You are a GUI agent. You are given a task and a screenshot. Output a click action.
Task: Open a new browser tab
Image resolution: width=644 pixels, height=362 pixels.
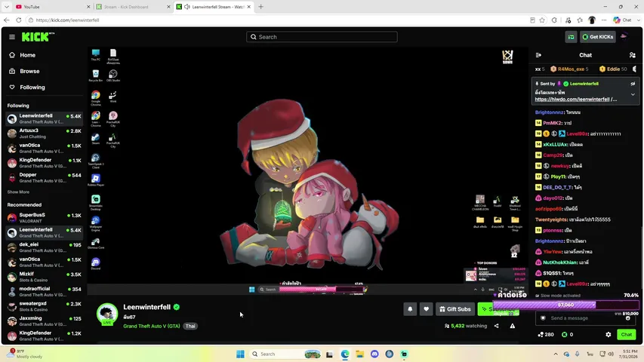[x=260, y=7]
